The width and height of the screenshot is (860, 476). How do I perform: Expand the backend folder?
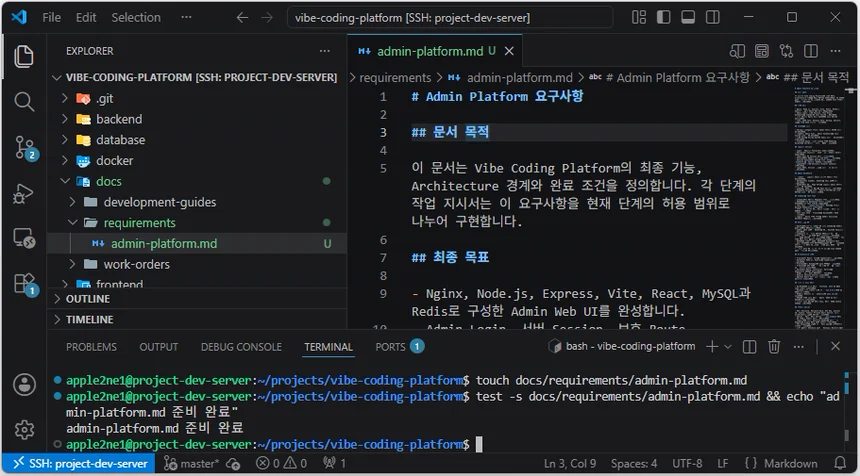point(197,119)
